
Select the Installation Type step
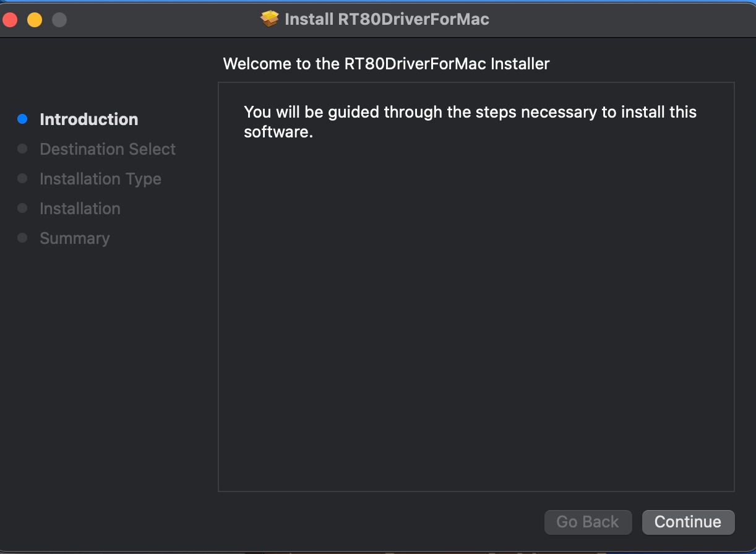pos(100,178)
